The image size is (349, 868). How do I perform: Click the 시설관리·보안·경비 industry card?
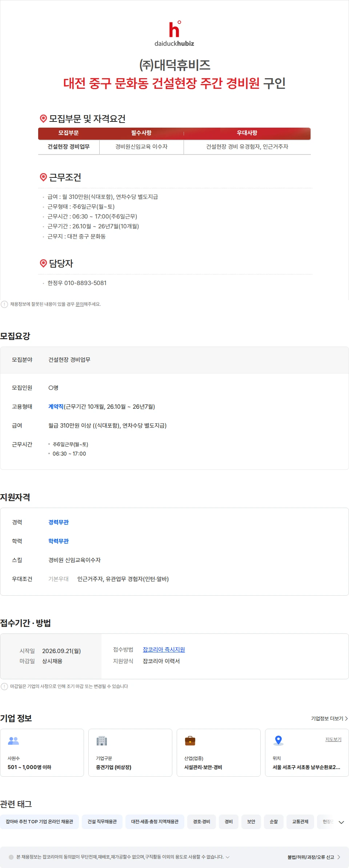point(218,753)
